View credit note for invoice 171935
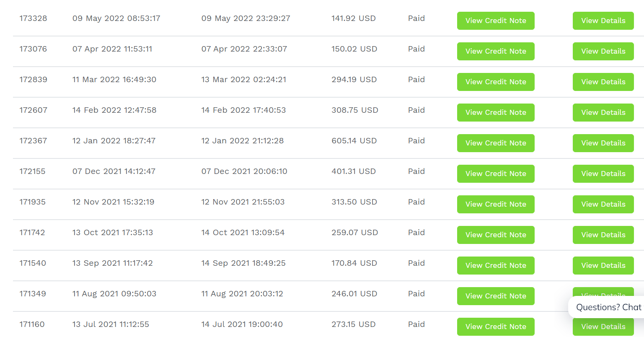The width and height of the screenshot is (644, 337). 496,204
